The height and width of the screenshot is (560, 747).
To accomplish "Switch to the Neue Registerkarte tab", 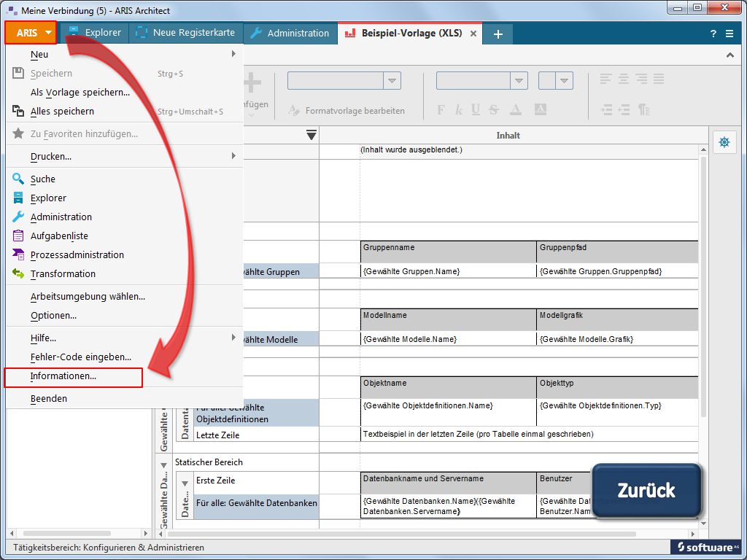I will [186, 33].
